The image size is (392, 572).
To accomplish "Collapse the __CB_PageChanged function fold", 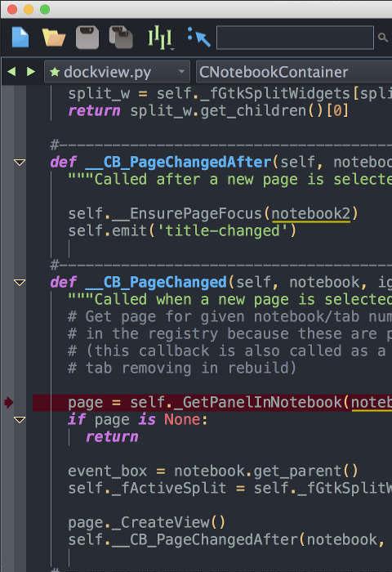I will [20, 283].
